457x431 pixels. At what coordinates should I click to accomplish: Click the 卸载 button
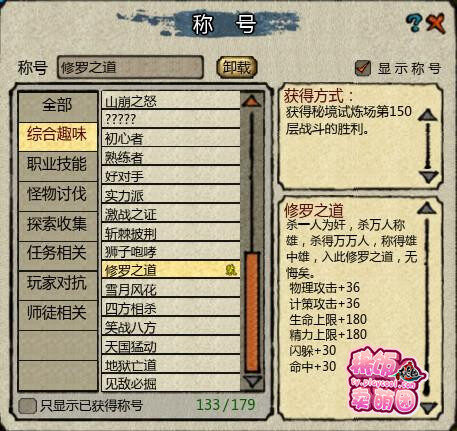(x=237, y=67)
